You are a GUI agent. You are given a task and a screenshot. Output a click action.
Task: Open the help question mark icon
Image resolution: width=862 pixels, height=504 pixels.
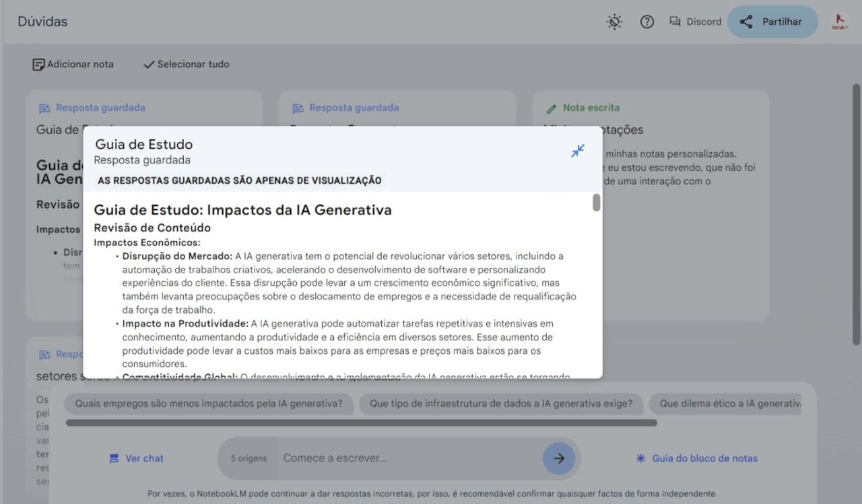click(x=647, y=22)
